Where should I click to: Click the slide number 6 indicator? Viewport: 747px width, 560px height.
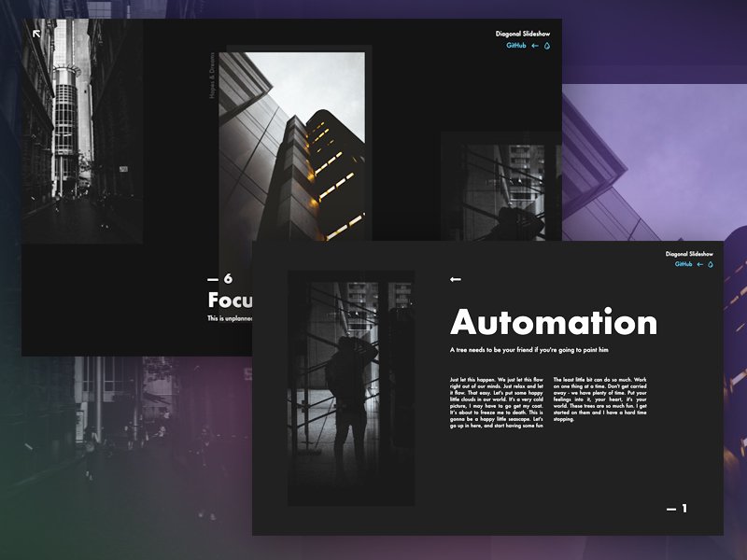click(220, 278)
